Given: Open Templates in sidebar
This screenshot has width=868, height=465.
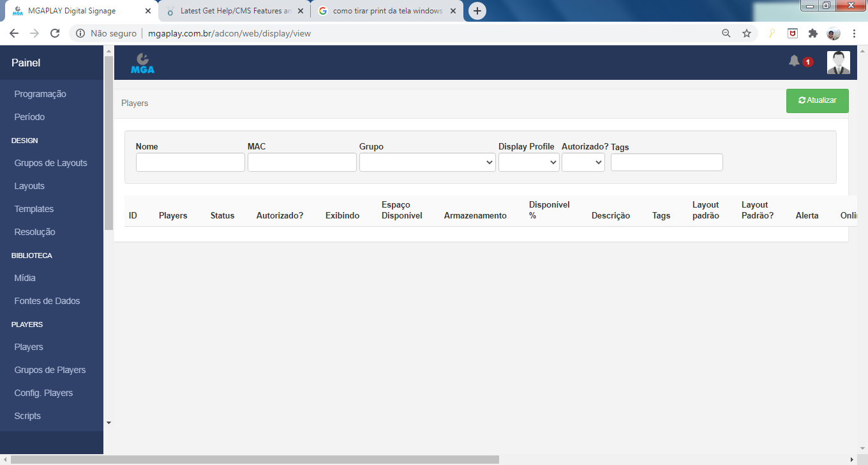Looking at the screenshot, I should point(34,209).
